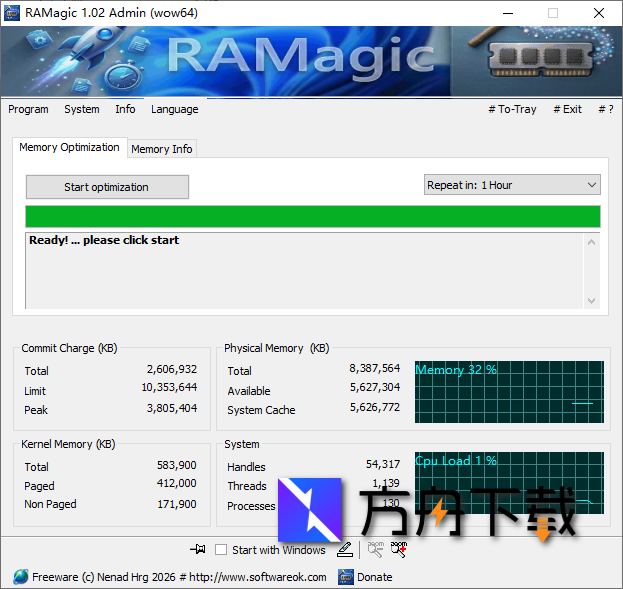The height and width of the screenshot is (589, 623).
Task: Click the log scrollbar down arrow
Action: (591, 301)
